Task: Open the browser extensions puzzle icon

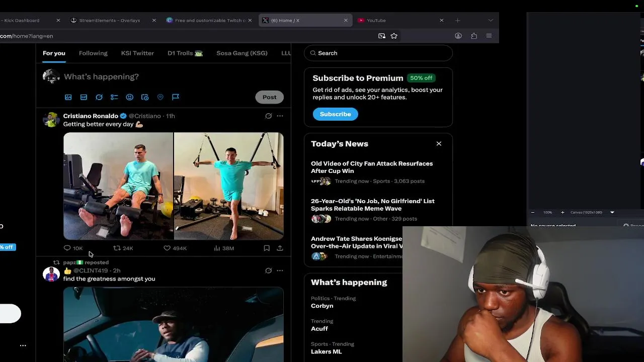Action: click(x=474, y=36)
